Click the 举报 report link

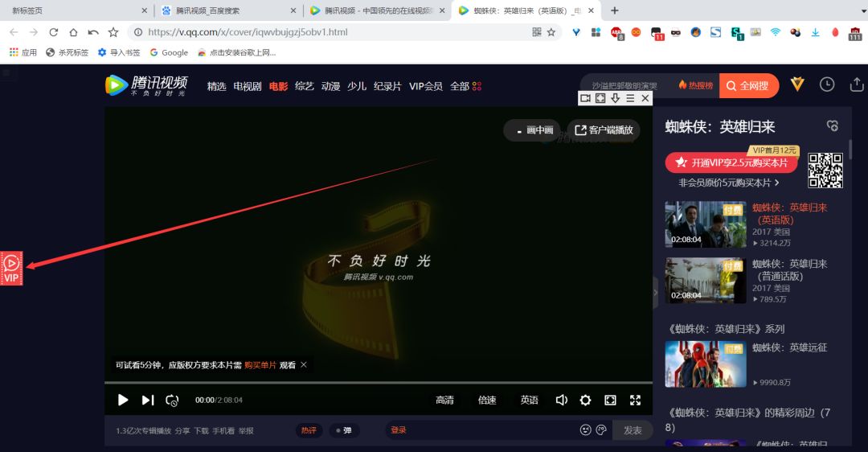[x=246, y=430]
